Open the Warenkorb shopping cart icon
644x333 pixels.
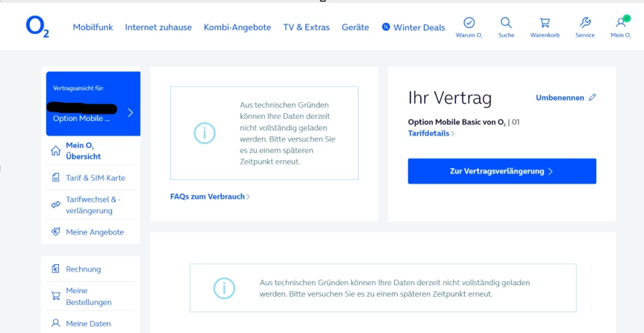(545, 22)
